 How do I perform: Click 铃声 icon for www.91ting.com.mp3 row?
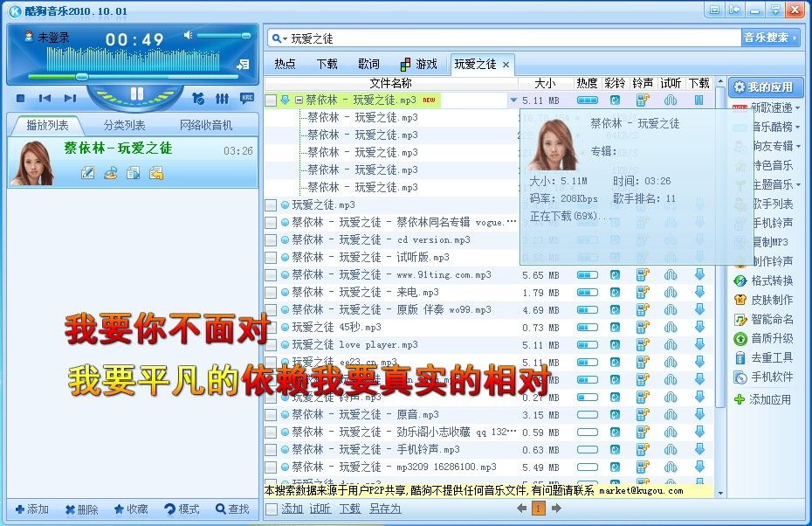click(643, 274)
